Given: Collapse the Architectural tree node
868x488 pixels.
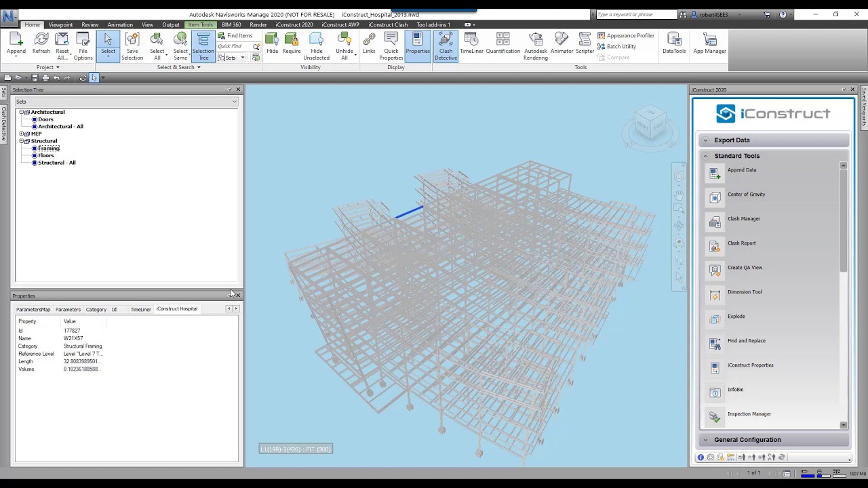Looking at the screenshot, I should pyautogui.click(x=21, y=112).
